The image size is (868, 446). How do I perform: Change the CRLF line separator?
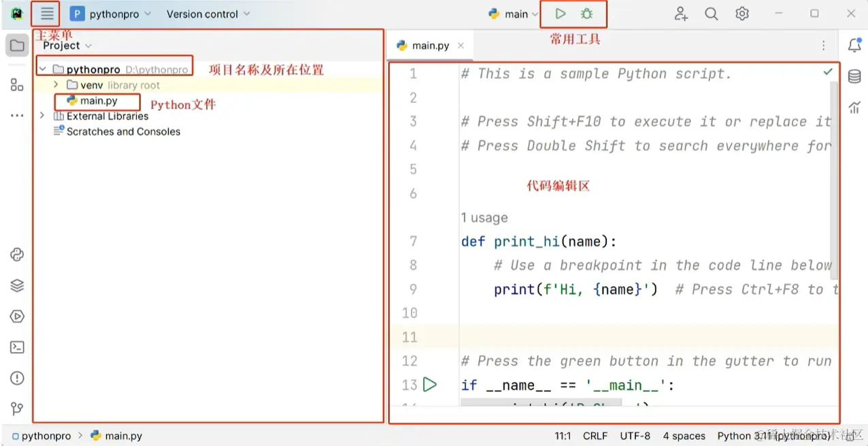(x=595, y=436)
